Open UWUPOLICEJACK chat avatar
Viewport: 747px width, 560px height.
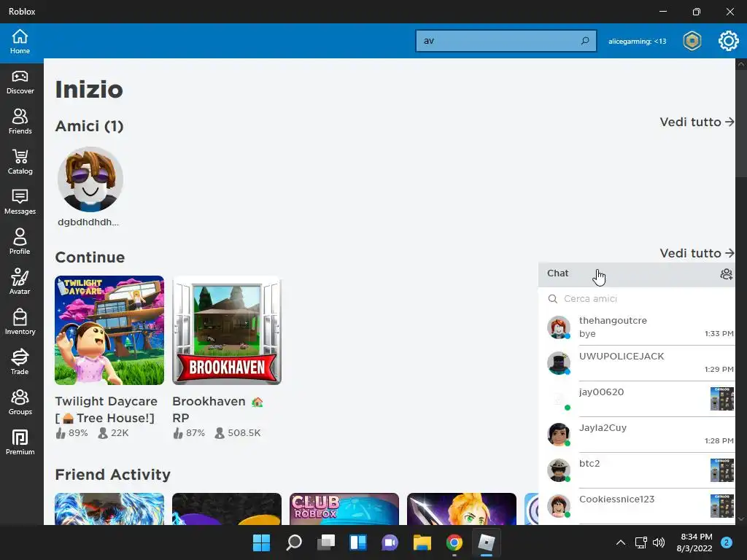coord(558,363)
